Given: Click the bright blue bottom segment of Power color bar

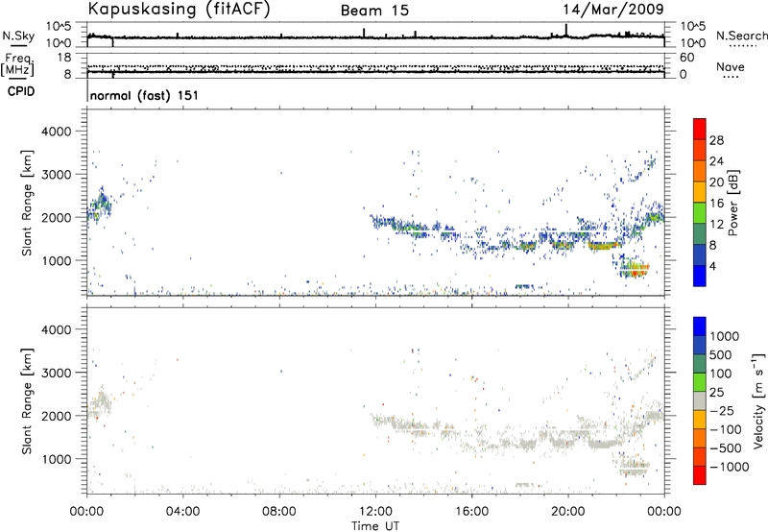Looking at the screenshot, I should pos(700,276).
